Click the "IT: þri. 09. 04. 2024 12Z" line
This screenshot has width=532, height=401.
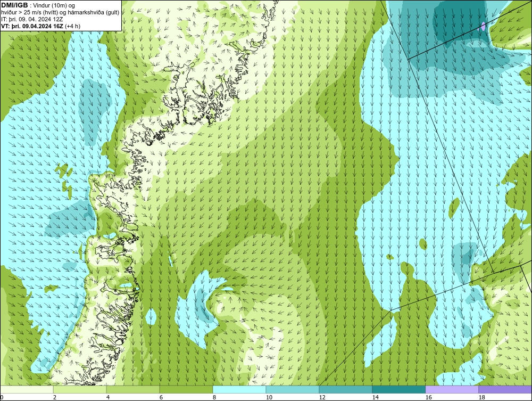click(32, 19)
